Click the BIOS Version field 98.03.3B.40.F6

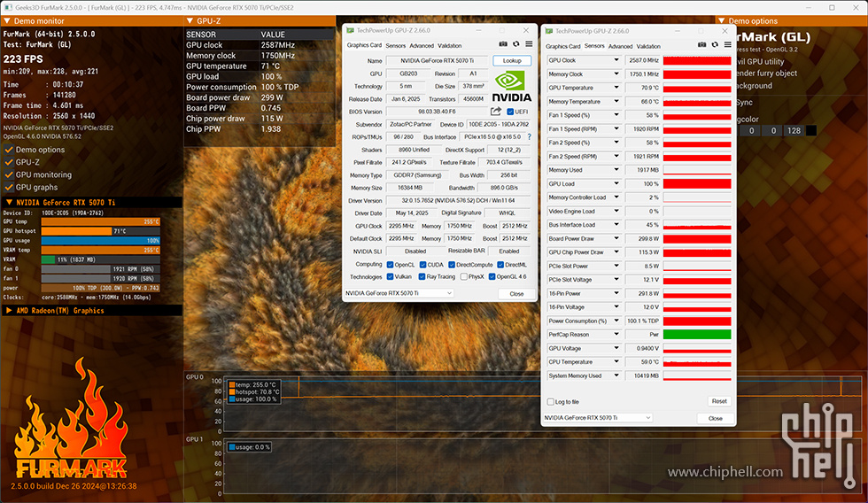pyautogui.click(x=437, y=112)
